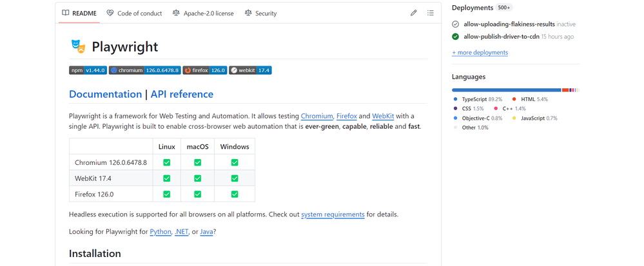644x266 pixels.
Task: Click the Languages section heading
Action: [x=469, y=77]
